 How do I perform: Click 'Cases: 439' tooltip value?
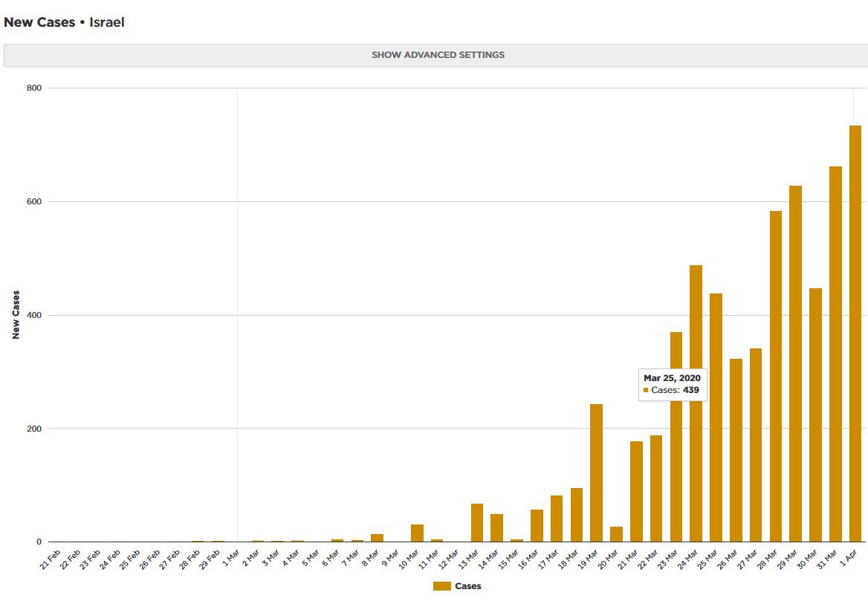pyautogui.click(x=675, y=390)
